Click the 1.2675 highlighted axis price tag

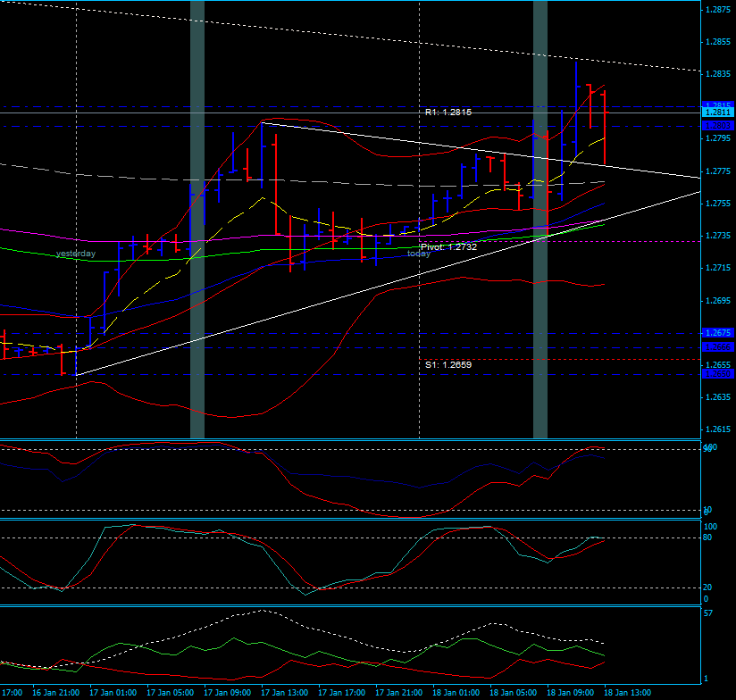(717, 333)
